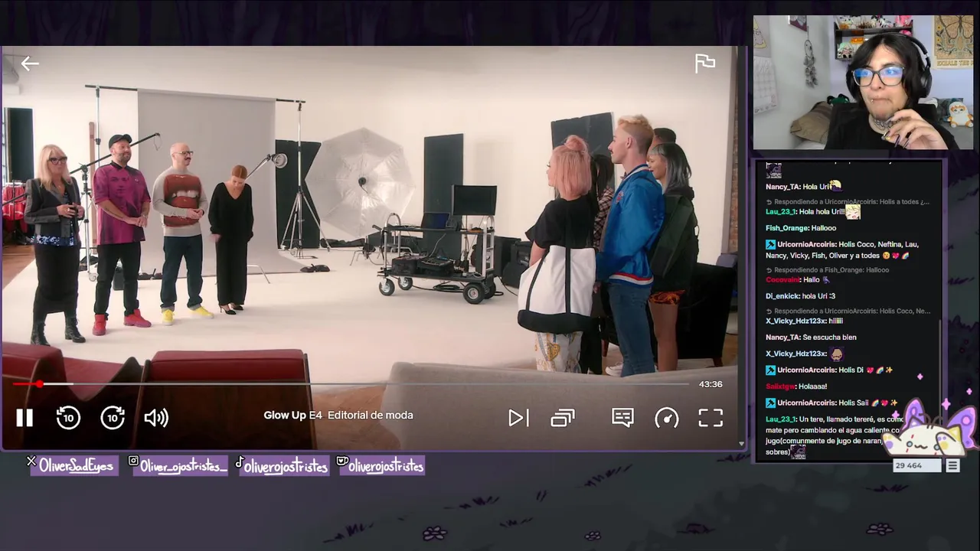Click the Twitch logo icon in banner

[x=342, y=461]
